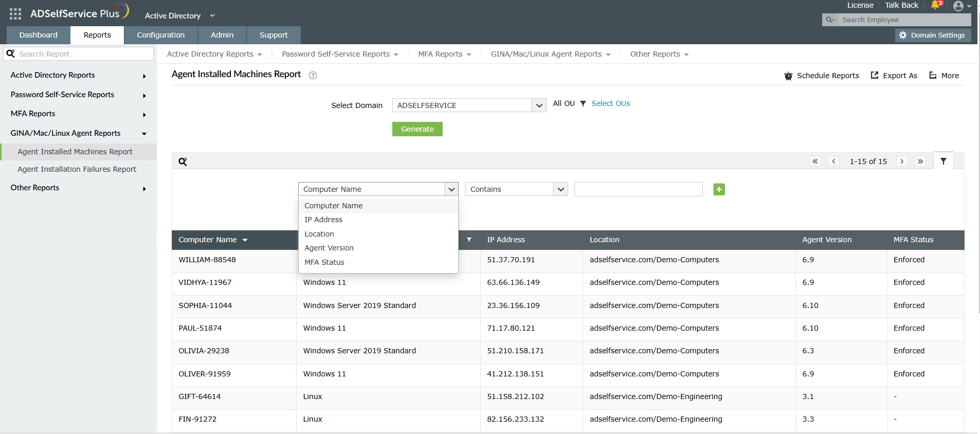Screen dimensions: 980x434
Task: Focus the filter value text box
Action: (638, 189)
